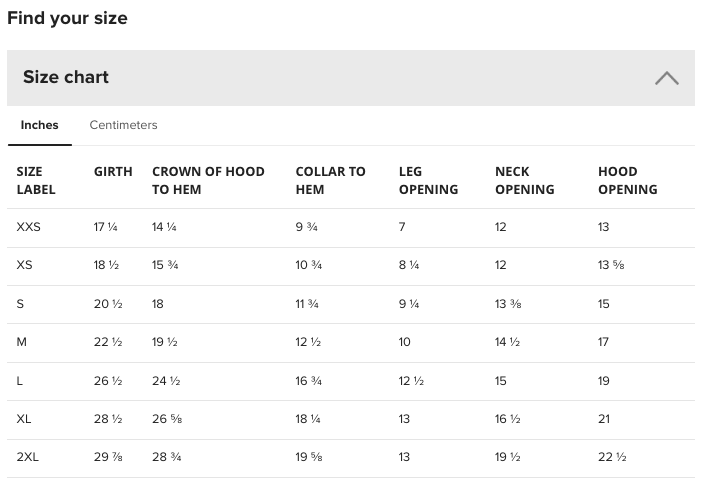Click the XL crown-to-hem value 26 ⅝
Image resolution: width=705 pixels, height=498 pixels.
(166, 418)
